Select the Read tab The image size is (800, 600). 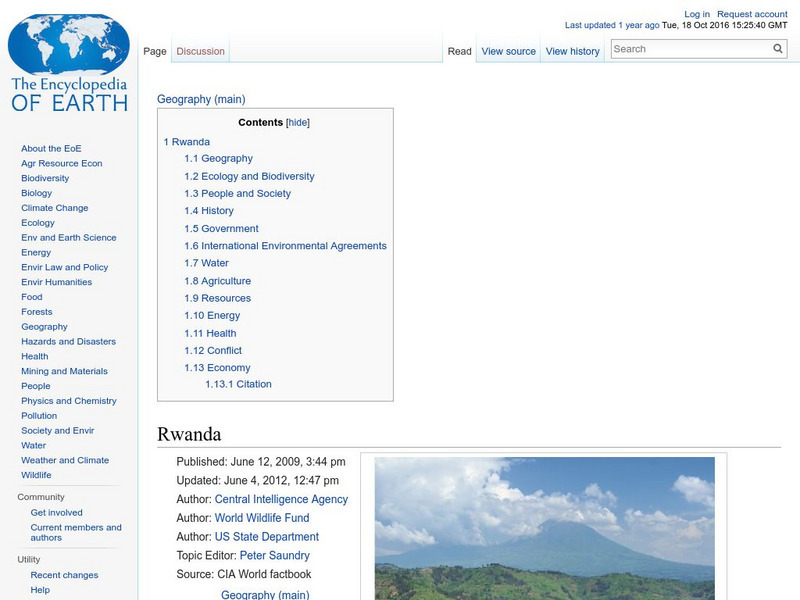click(x=460, y=50)
